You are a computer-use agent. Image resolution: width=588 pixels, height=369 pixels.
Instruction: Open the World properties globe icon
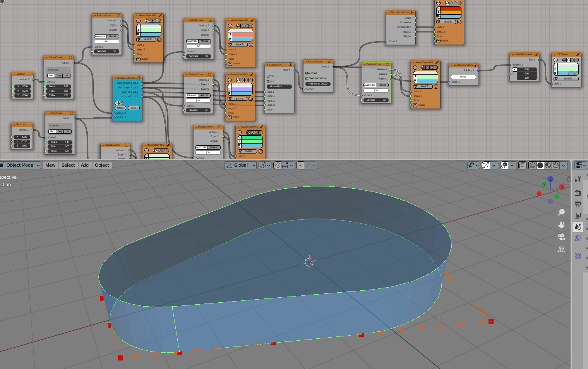[x=578, y=238]
